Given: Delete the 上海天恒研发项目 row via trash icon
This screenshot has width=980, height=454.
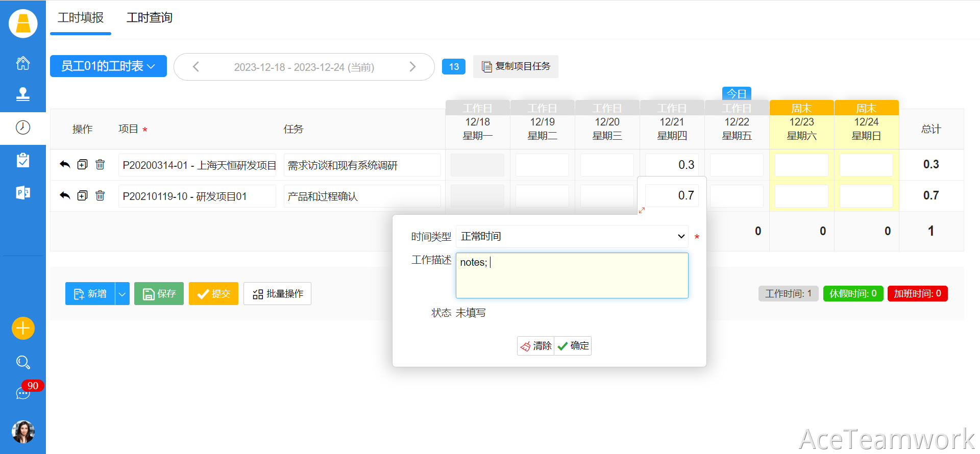Looking at the screenshot, I should [100, 165].
